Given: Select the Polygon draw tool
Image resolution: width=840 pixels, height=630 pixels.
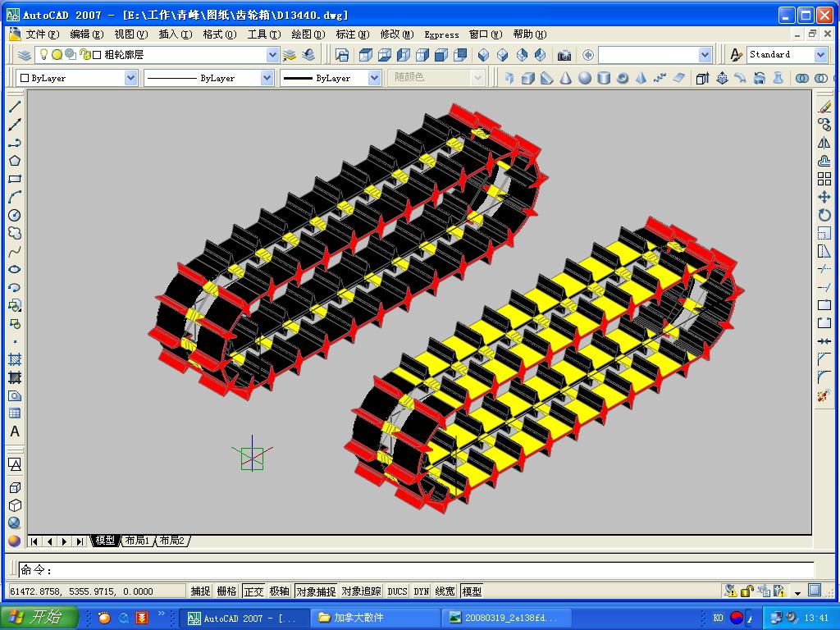Looking at the screenshot, I should coord(15,161).
